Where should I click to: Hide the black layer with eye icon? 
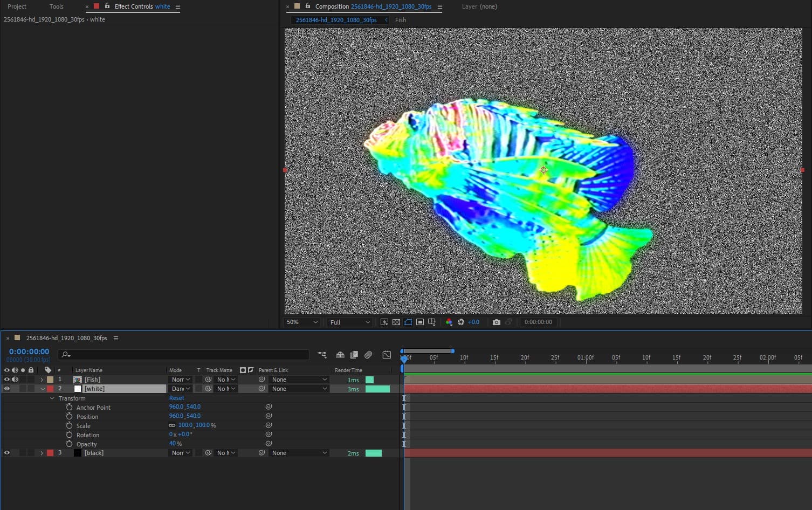(x=7, y=453)
